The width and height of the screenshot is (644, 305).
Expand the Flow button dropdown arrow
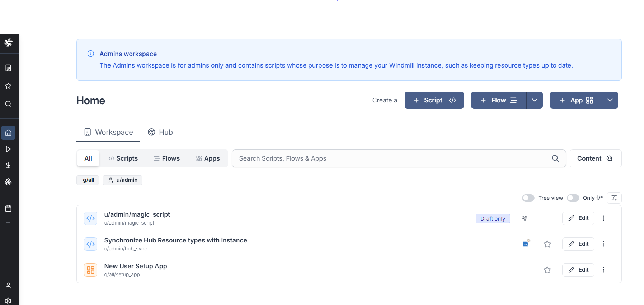pyautogui.click(x=535, y=100)
